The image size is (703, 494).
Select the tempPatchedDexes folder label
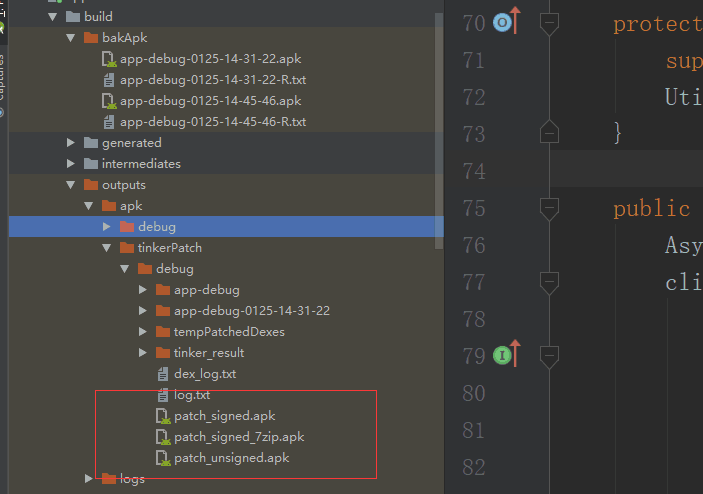point(229,332)
